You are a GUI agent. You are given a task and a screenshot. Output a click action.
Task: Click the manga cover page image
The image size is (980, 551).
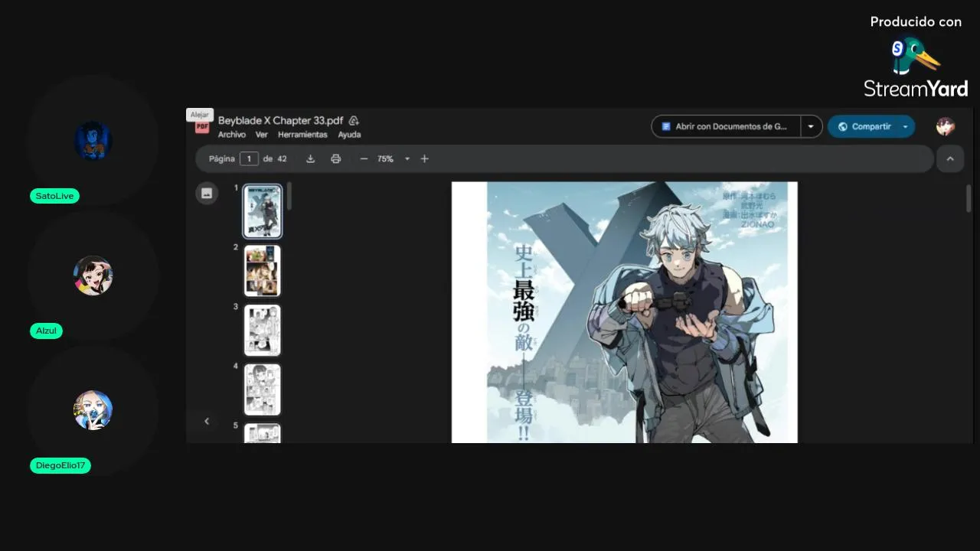(624, 312)
